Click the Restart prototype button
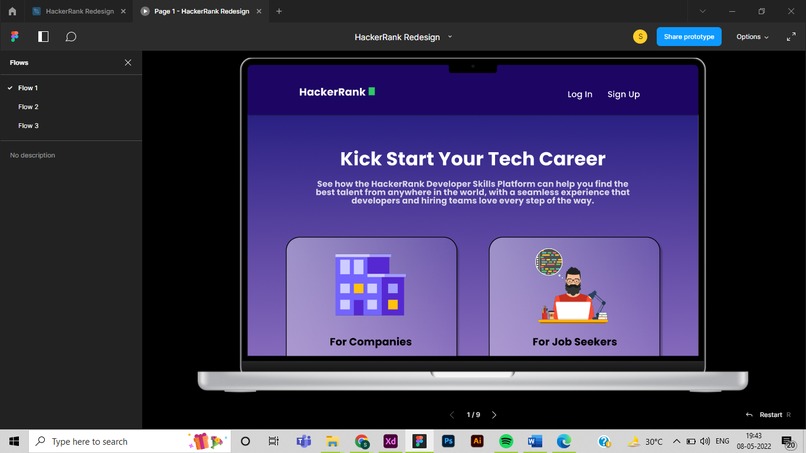Viewport: 806px width, 453px height. tap(768, 414)
